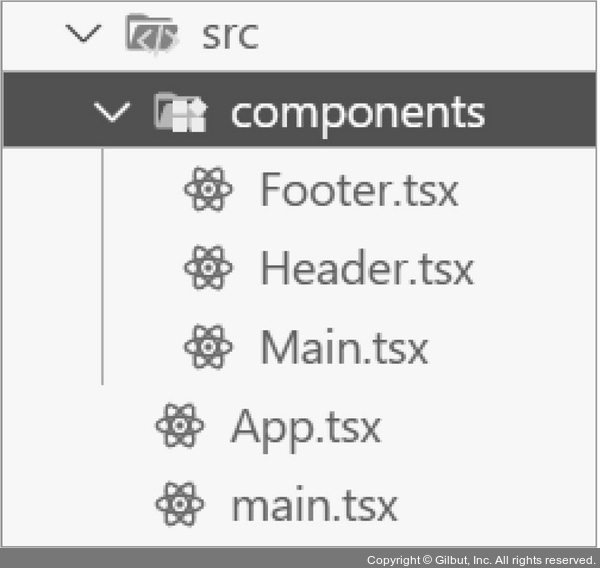600x568 pixels.
Task: Open the App.tsx file
Action: click(305, 427)
